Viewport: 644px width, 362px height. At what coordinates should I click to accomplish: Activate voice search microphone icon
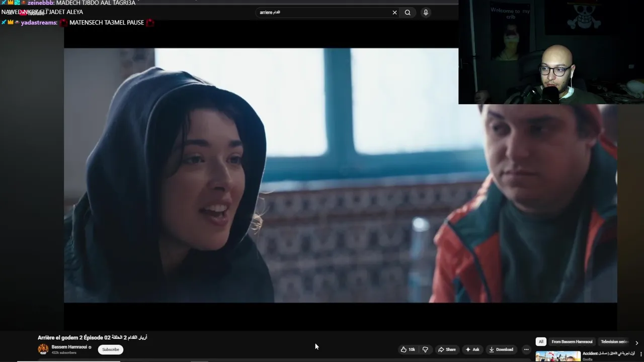[x=426, y=13]
